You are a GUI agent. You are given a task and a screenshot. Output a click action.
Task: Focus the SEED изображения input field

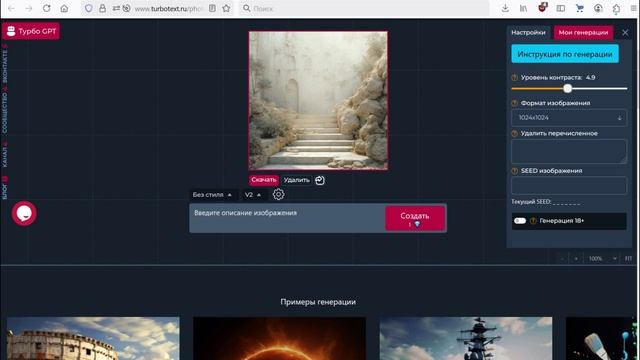(569, 185)
